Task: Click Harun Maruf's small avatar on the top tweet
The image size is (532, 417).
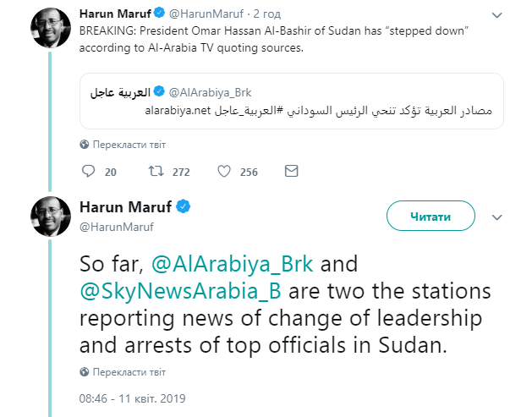Action: tap(51, 29)
